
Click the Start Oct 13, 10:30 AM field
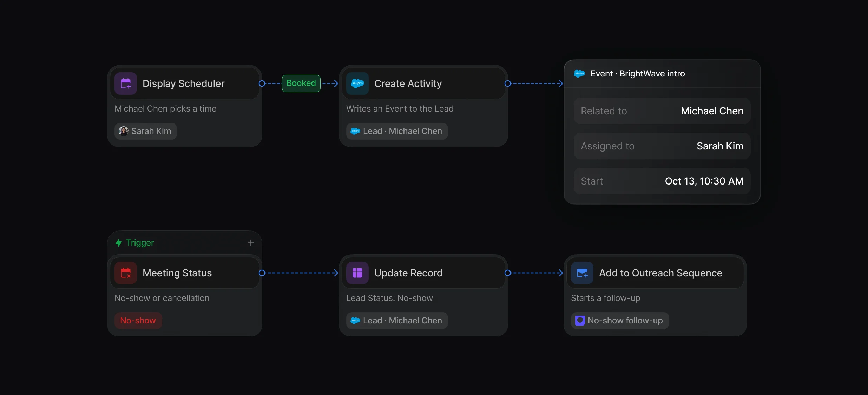[x=662, y=181]
